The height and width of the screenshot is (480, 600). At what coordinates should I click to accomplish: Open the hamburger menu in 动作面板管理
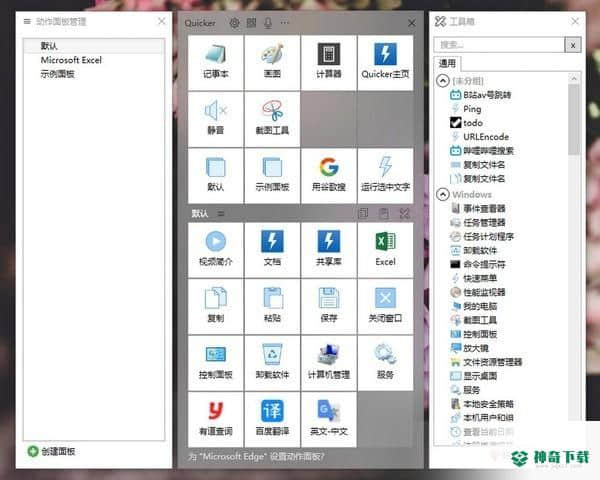click(x=27, y=21)
